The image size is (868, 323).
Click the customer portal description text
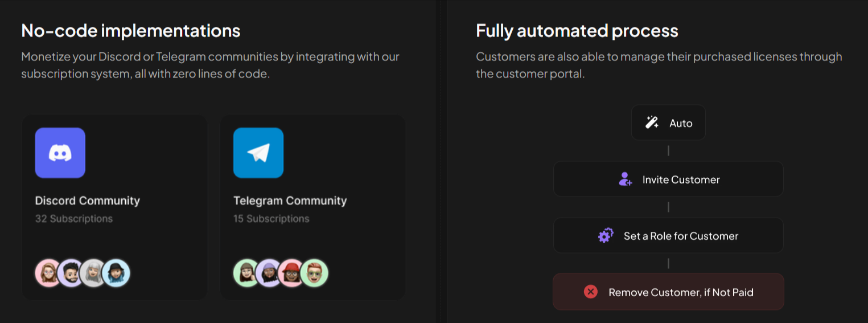tap(659, 66)
